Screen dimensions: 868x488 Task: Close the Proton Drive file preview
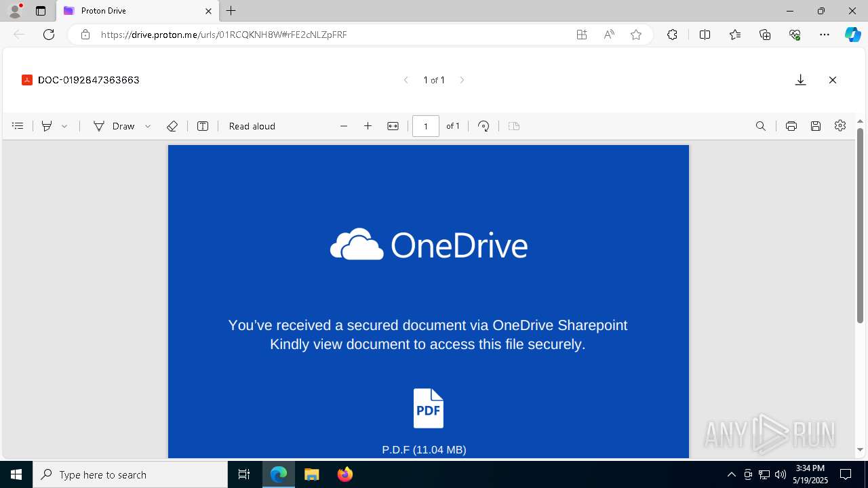point(833,80)
